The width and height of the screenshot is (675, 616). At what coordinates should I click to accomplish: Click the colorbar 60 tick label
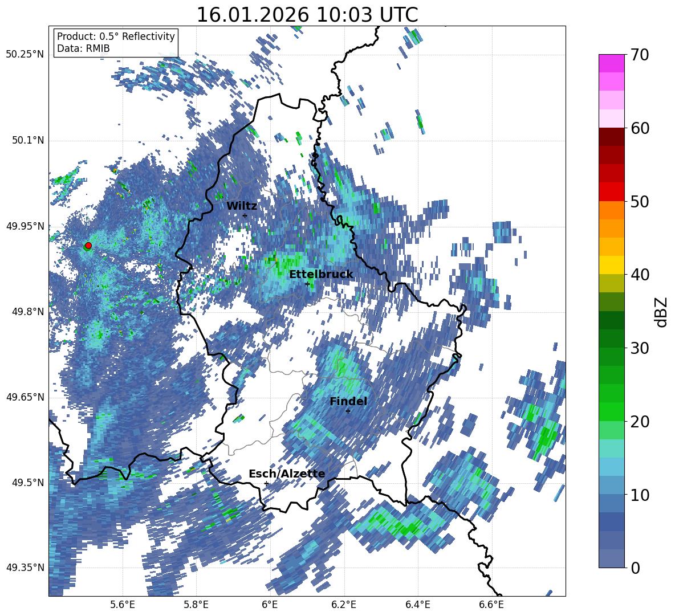tap(640, 128)
